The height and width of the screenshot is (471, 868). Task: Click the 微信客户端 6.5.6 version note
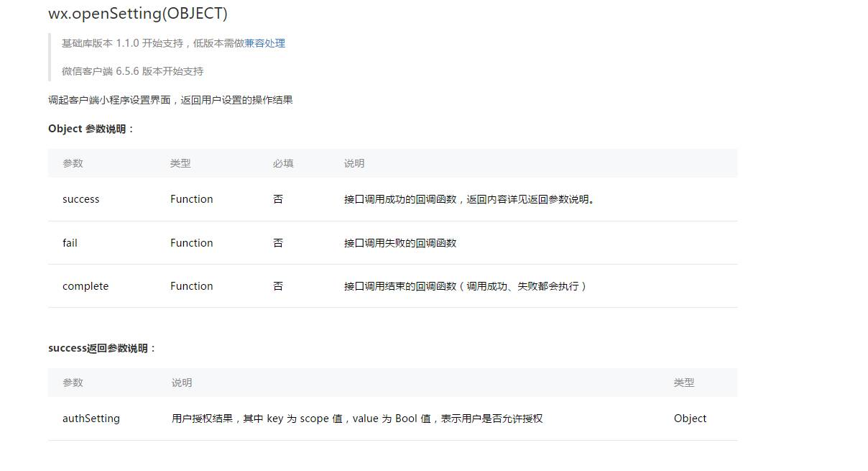pyautogui.click(x=132, y=71)
